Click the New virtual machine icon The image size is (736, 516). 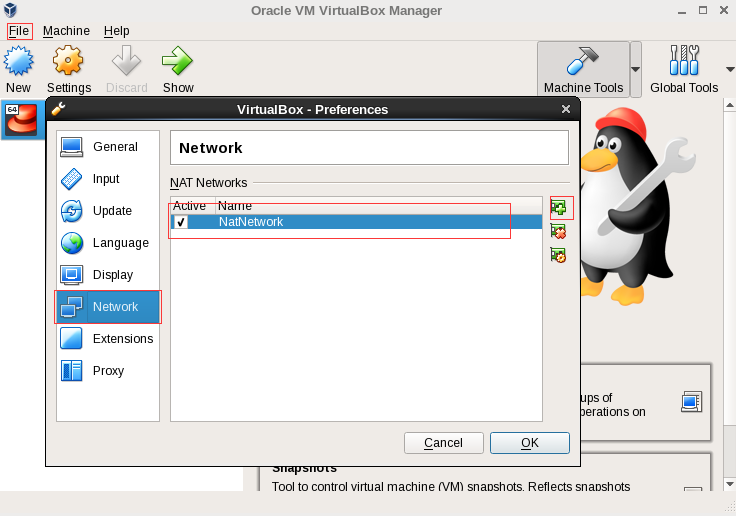pos(19,62)
